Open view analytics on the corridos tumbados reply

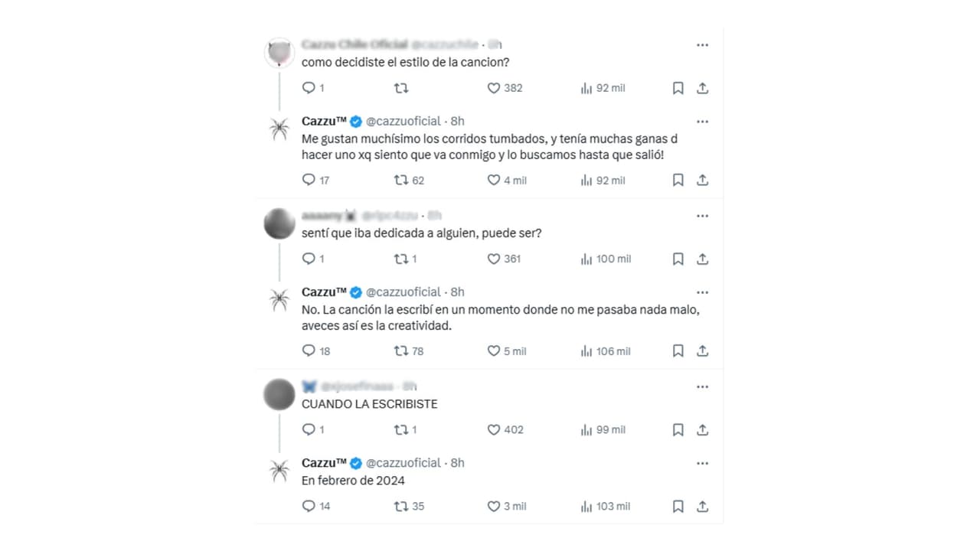[x=586, y=180]
